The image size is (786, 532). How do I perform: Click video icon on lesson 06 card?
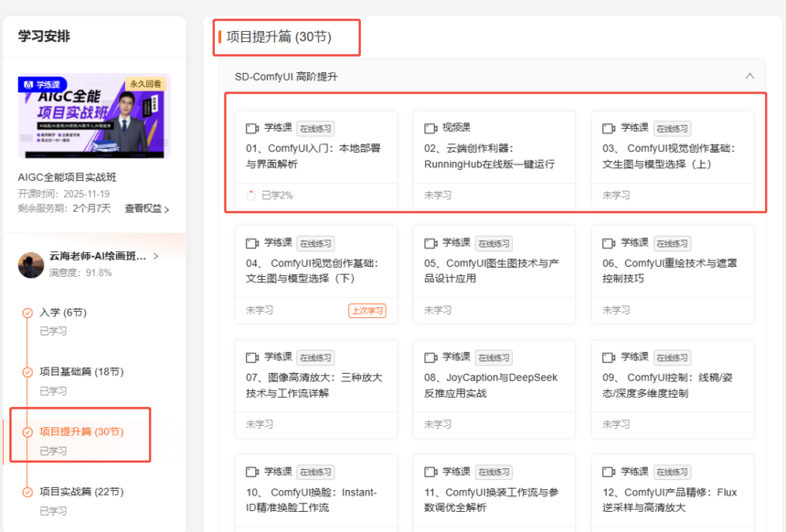609,243
